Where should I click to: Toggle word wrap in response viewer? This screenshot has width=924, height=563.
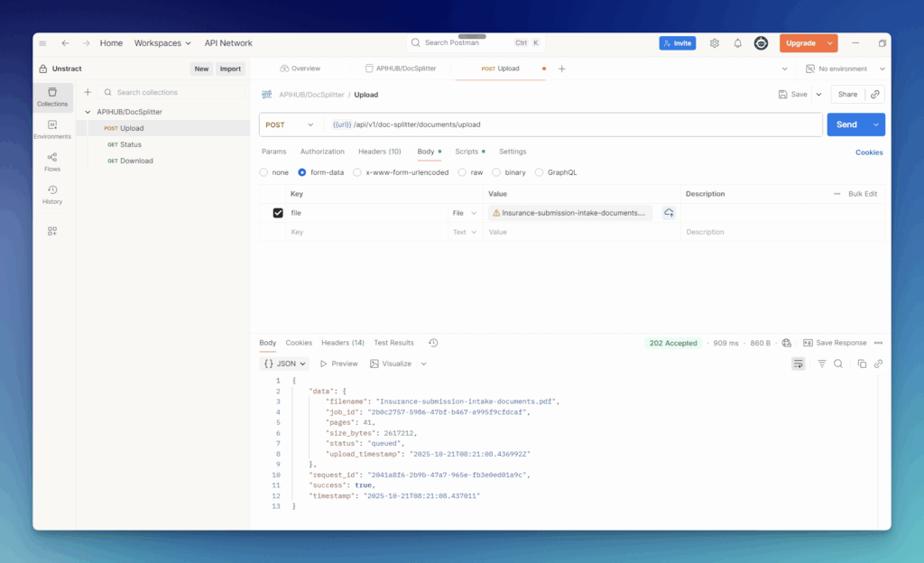798,364
